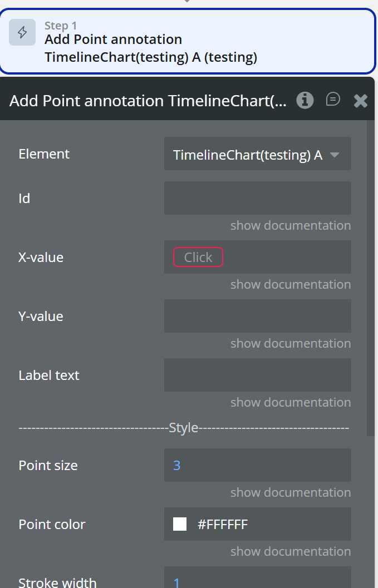Open the white Point color swatch
378x588 pixels.
coord(180,524)
